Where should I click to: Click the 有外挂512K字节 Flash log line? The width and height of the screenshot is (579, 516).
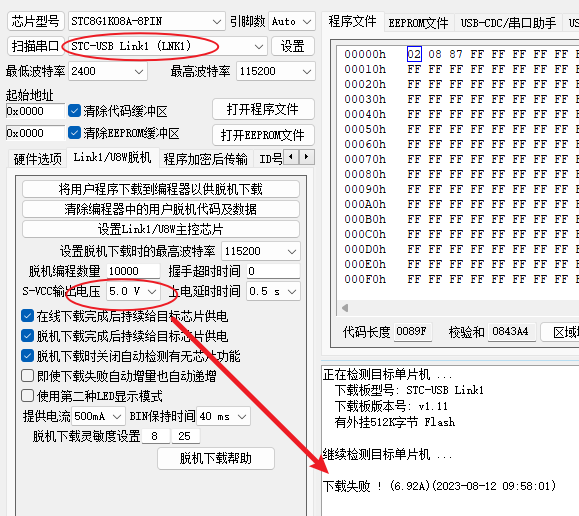tap(395, 422)
